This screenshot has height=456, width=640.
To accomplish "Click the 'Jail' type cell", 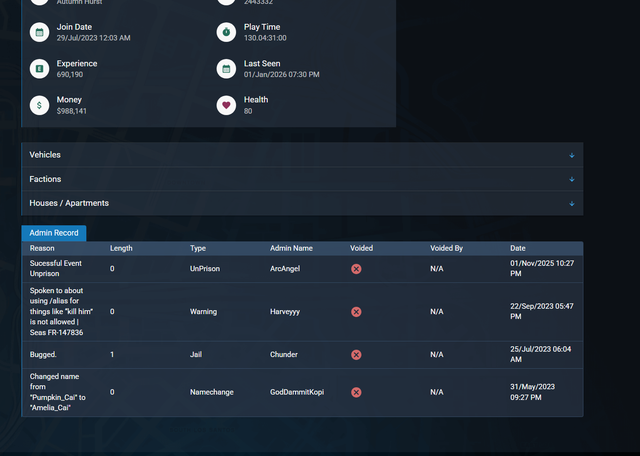I will tap(196, 354).
